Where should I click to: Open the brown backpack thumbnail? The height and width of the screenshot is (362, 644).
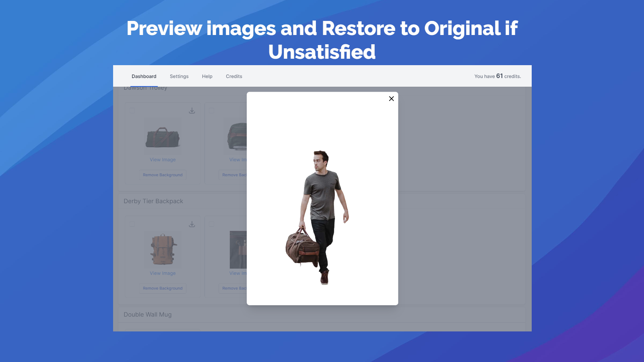coord(163,249)
